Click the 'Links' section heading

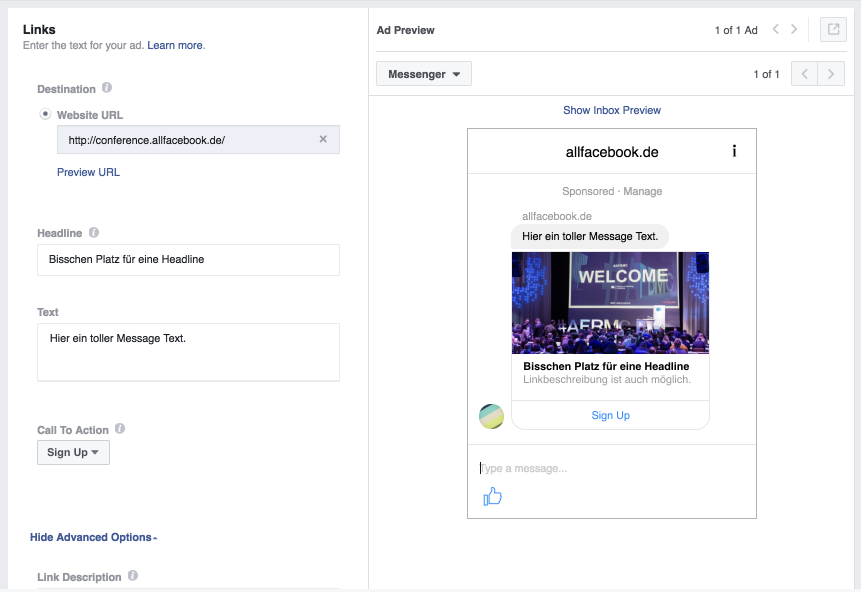[x=39, y=30]
